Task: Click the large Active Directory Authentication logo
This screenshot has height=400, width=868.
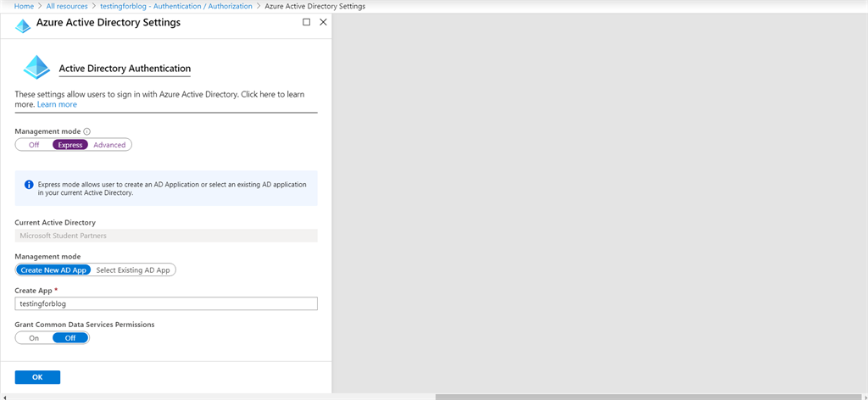Action: pos(36,68)
